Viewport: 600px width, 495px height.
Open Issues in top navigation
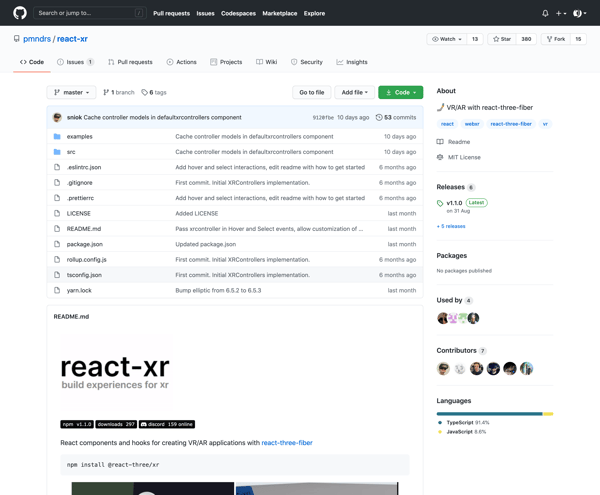point(205,13)
